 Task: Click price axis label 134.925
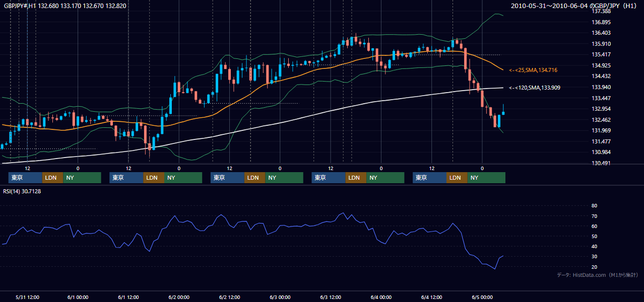click(x=601, y=65)
